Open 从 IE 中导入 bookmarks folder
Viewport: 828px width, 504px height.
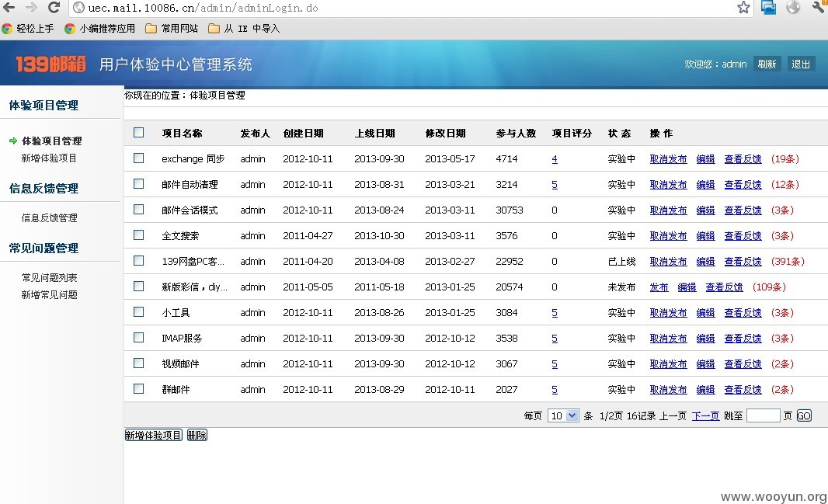pos(244,29)
